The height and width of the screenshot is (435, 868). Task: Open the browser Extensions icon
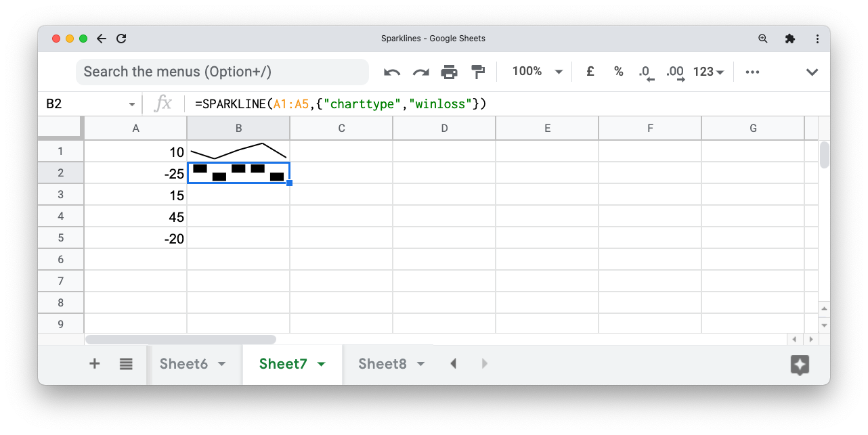[x=790, y=39]
